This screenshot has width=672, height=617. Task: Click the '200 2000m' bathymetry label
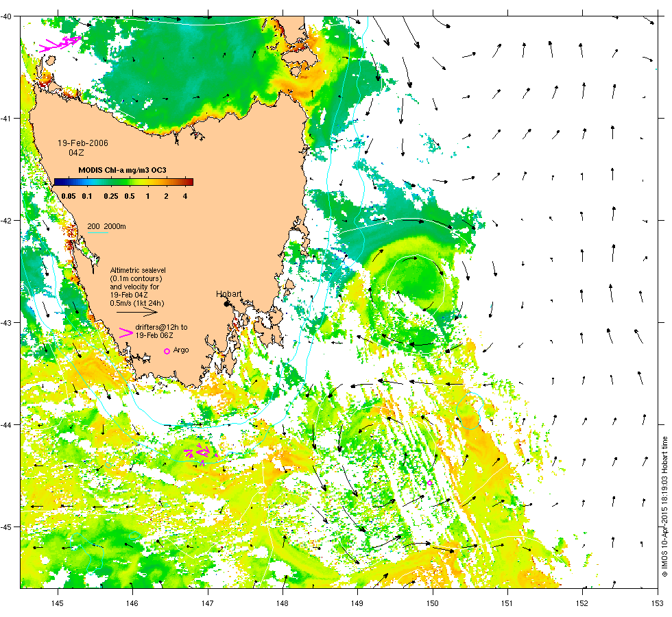pos(107,226)
